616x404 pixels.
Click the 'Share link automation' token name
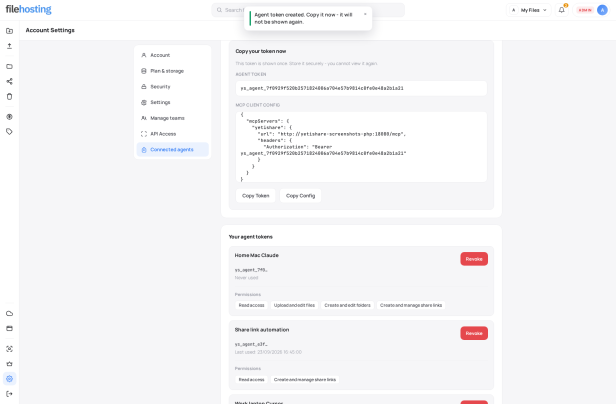(262, 330)
